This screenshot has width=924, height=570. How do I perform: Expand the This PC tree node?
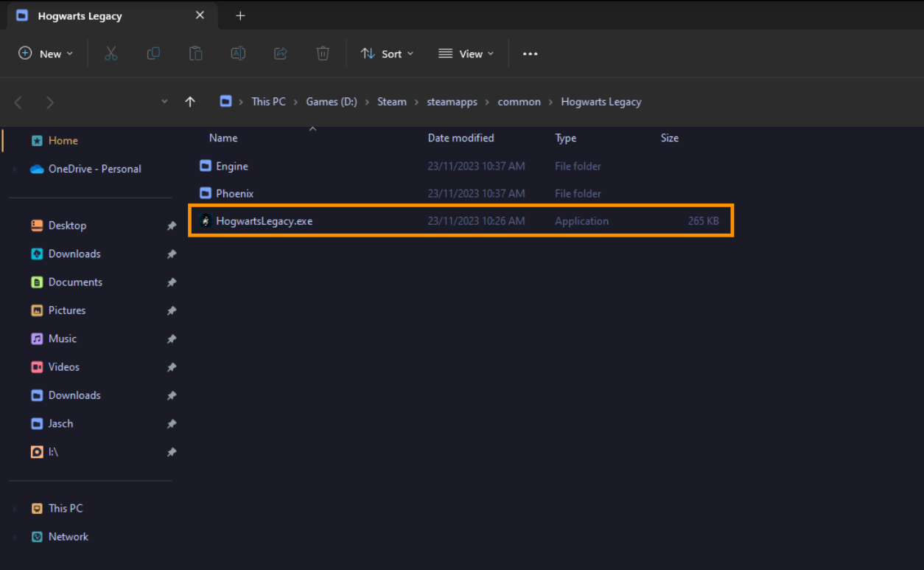tap(15, 508)
